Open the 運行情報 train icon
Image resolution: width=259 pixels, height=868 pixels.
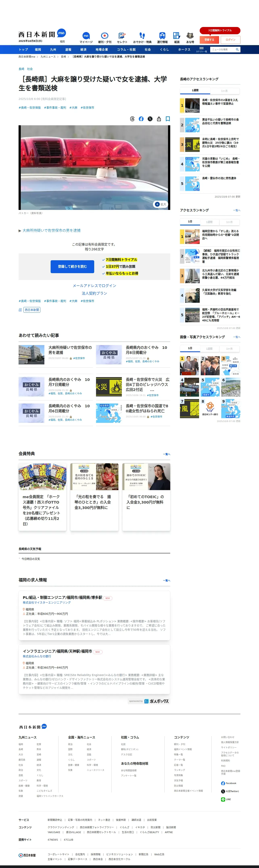tap(162, 38)
